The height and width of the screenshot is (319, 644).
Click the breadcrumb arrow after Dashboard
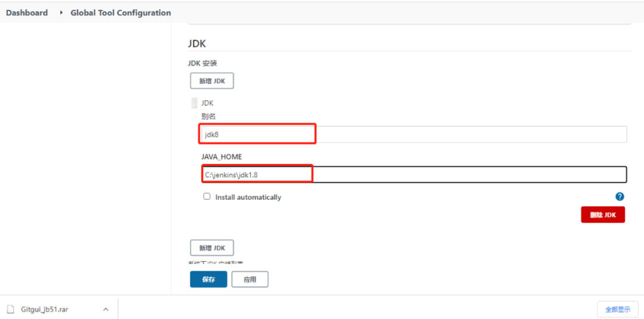[x=61, y=13]
